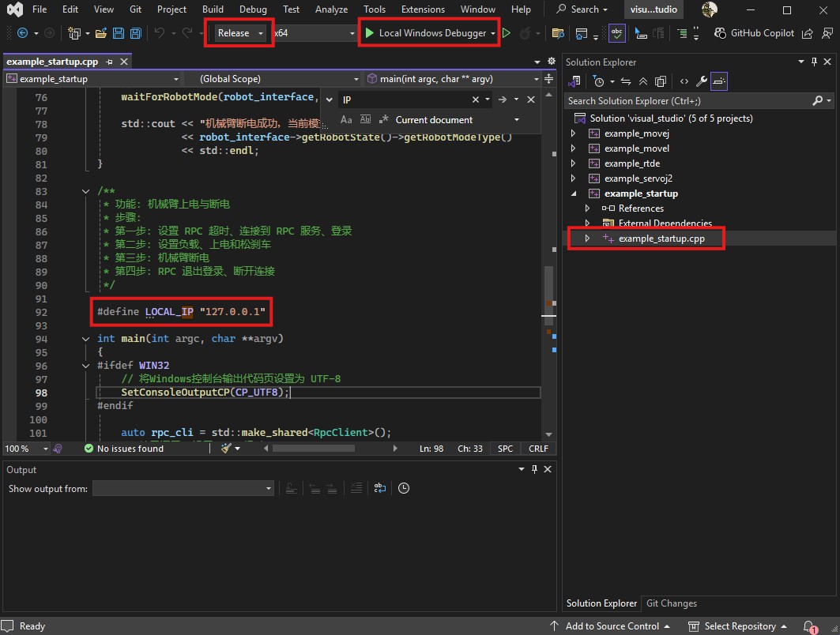Viewport: 840px width, 635px height.
Task: Toggle Word Wrap in Output window
Action: point(380,488)
